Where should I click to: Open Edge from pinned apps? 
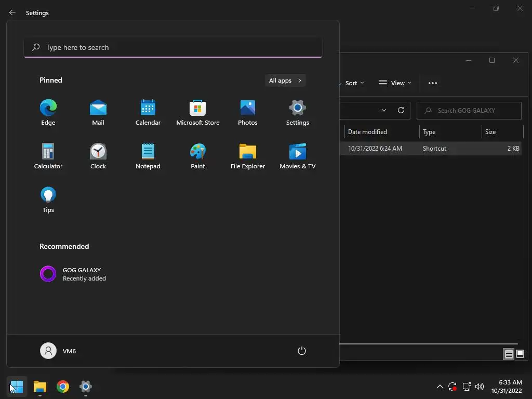pyautogui.click(x=48, y=113)
